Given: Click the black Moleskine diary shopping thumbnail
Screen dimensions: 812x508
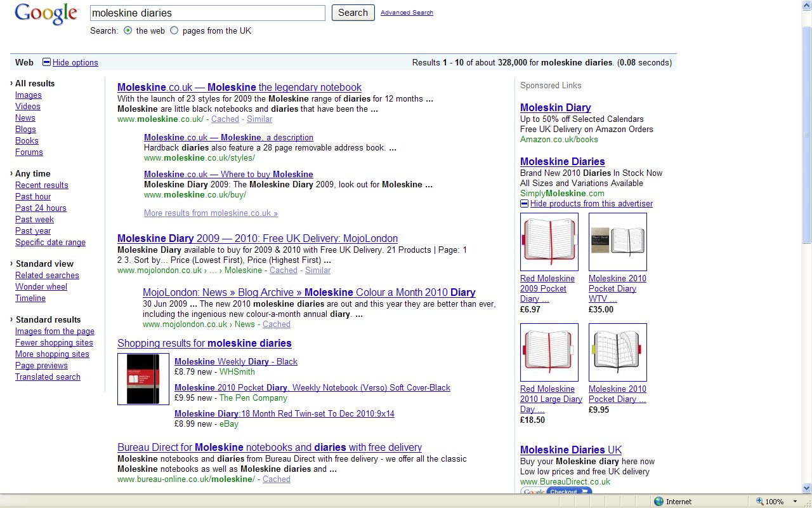Looking at the screenshot, I should coord(143,379).
